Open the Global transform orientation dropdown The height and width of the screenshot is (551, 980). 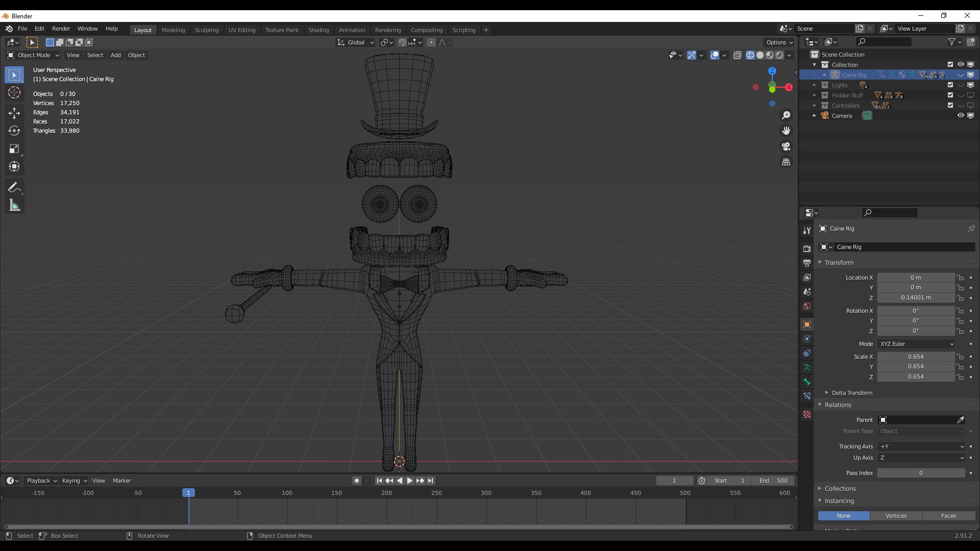[x=356, y=42]
